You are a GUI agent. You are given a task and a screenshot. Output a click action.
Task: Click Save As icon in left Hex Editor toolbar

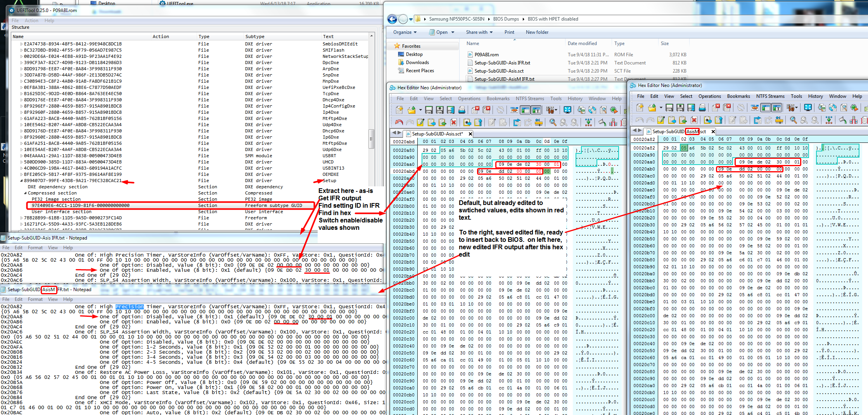(x=440, y=110)
